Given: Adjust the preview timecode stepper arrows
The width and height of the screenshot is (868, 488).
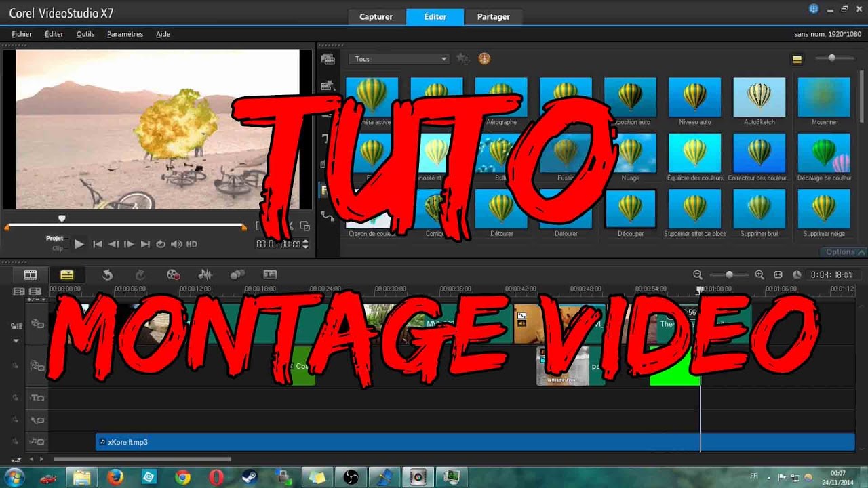Looking at the screenshot, I should [305, 244].
